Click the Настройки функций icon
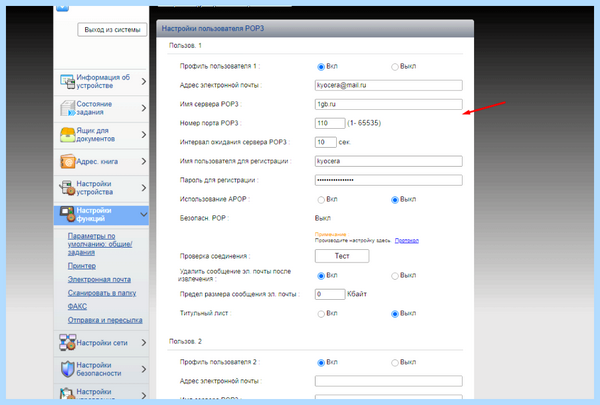Image resolution: width=600 pixels, height=405 pixels. 67,214
